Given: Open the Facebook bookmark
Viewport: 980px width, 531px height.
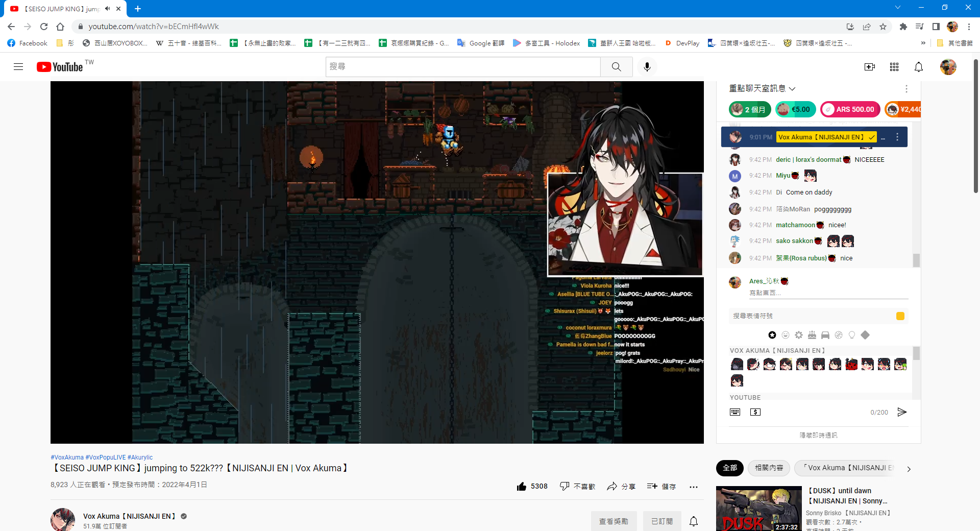Looking at the screenshot, I should point(28,43).
